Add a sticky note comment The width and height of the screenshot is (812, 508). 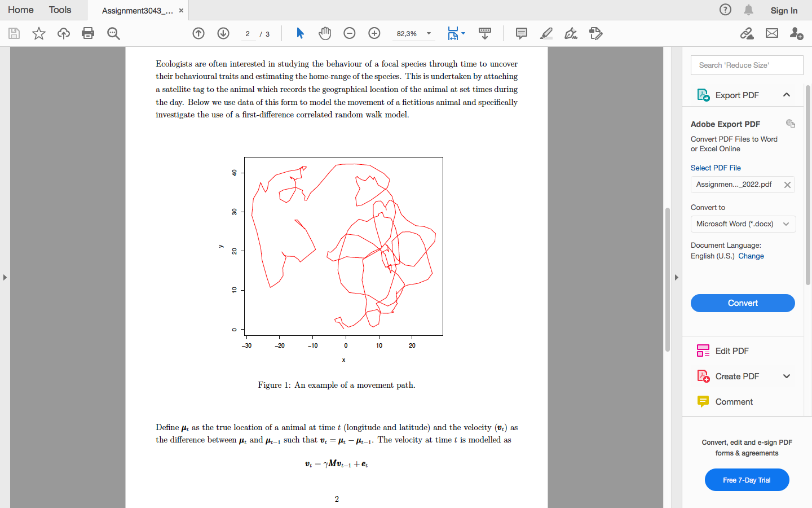pyautogui.click(x=520, y=33)
